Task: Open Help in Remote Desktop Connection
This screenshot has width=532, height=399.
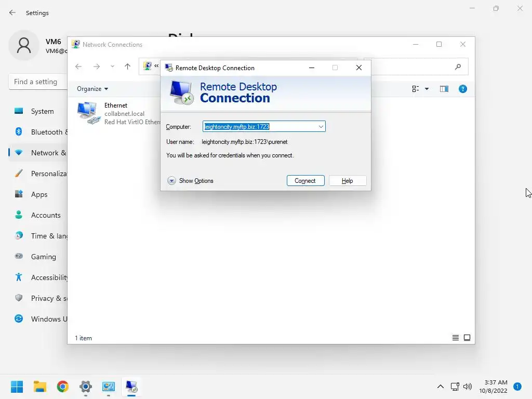Action: pyautogui.click(x=348, y=181)
